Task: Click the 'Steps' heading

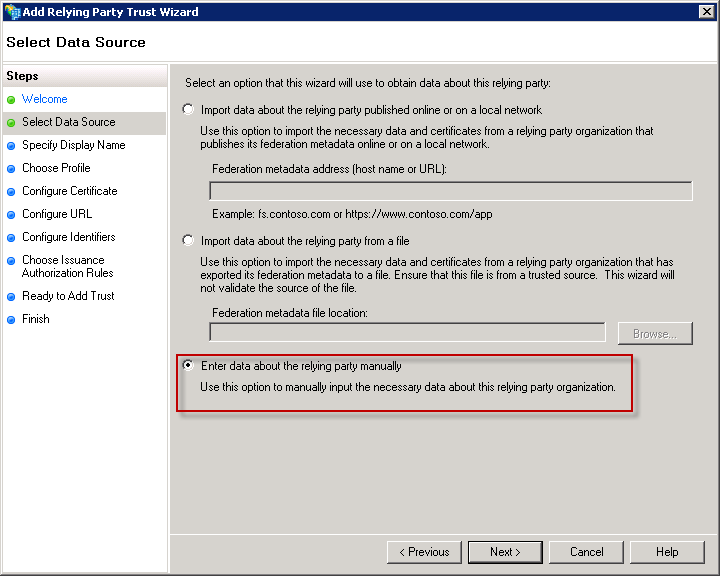Action: click(x=22, y=76)
